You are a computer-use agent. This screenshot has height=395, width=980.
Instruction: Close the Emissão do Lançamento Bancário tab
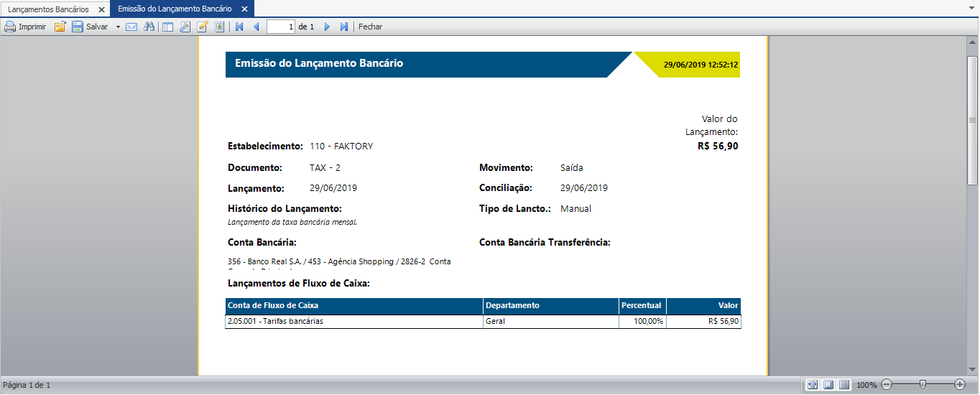(244, 9)
